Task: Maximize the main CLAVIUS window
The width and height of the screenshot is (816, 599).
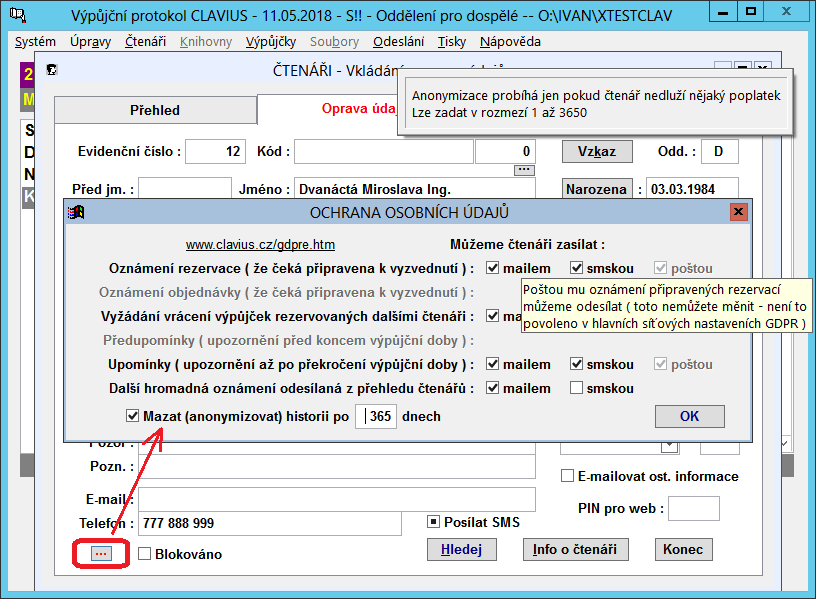Action: click(751, 12)
